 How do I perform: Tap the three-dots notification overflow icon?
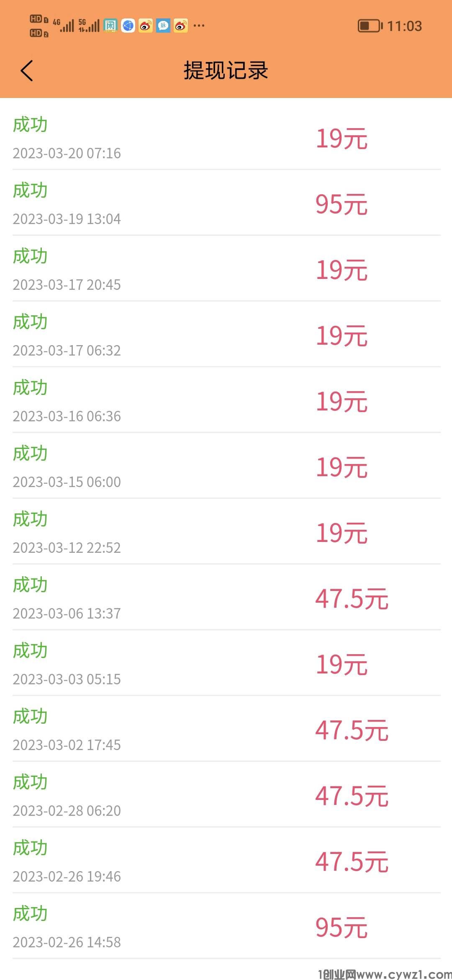[x=199, y=26]
